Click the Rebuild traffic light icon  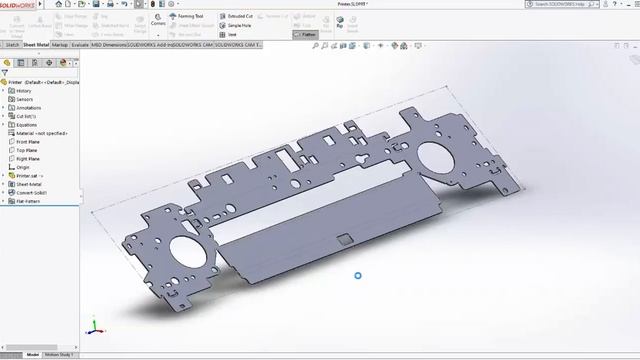pyautogui.click(x=153, y=4)
